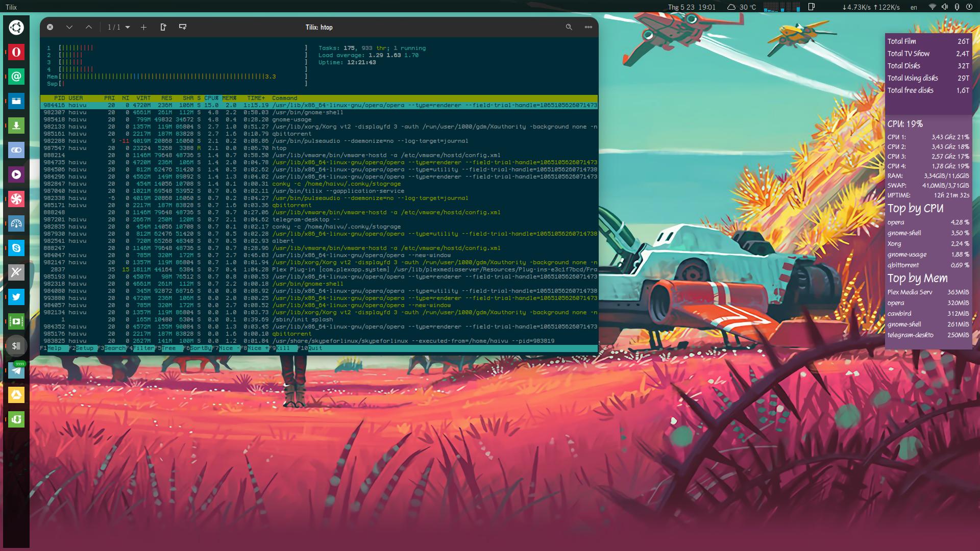Sort htop by the TIME+ column header
980x551 pixels.
coord(256,98)
